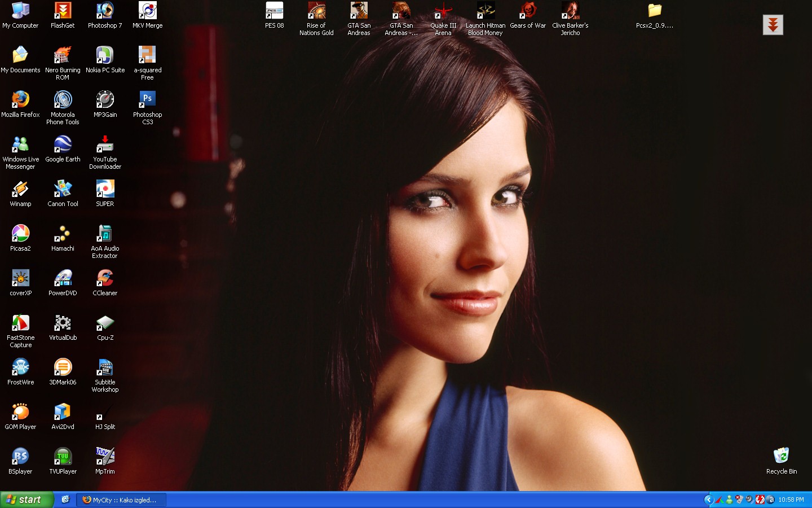Click the red-green triangle tray icon
812x508 pixels.
(720, 500)
